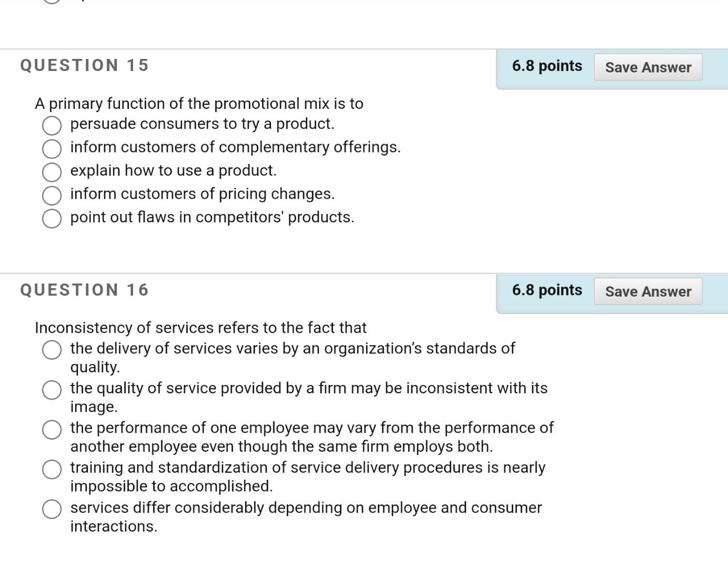Select the option about delivery varying by organization's standards
This screenshot has width=728, height=568.
[52, 350]
